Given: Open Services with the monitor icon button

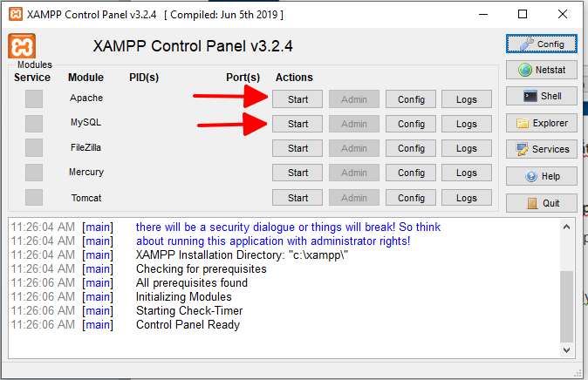Looking at the screenshot, I should [542, 149].
